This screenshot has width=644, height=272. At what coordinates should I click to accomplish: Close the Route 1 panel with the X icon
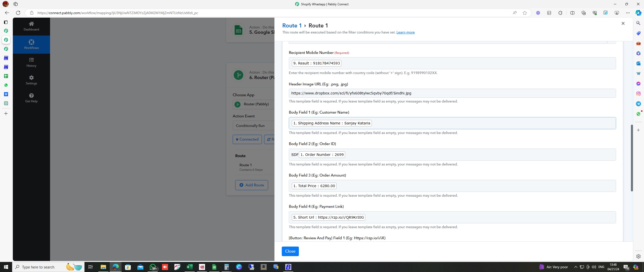coord(623,23)
